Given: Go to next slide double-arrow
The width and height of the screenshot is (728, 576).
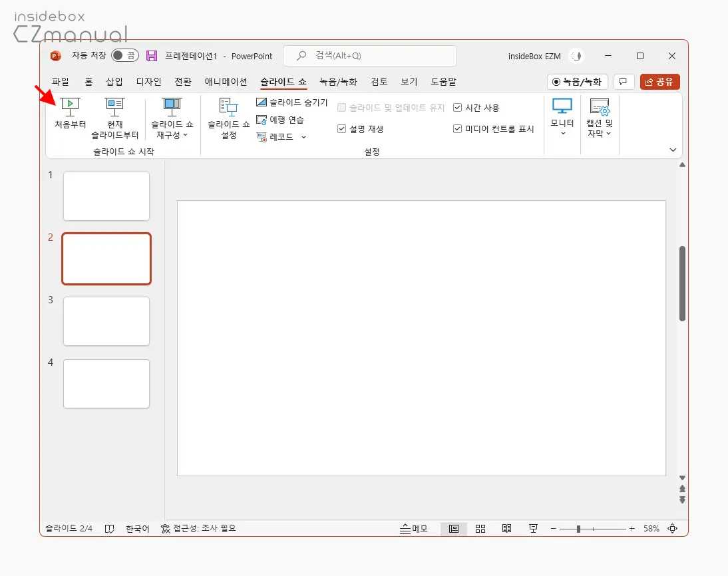Looking at the screenshot, I should (682, 500).
